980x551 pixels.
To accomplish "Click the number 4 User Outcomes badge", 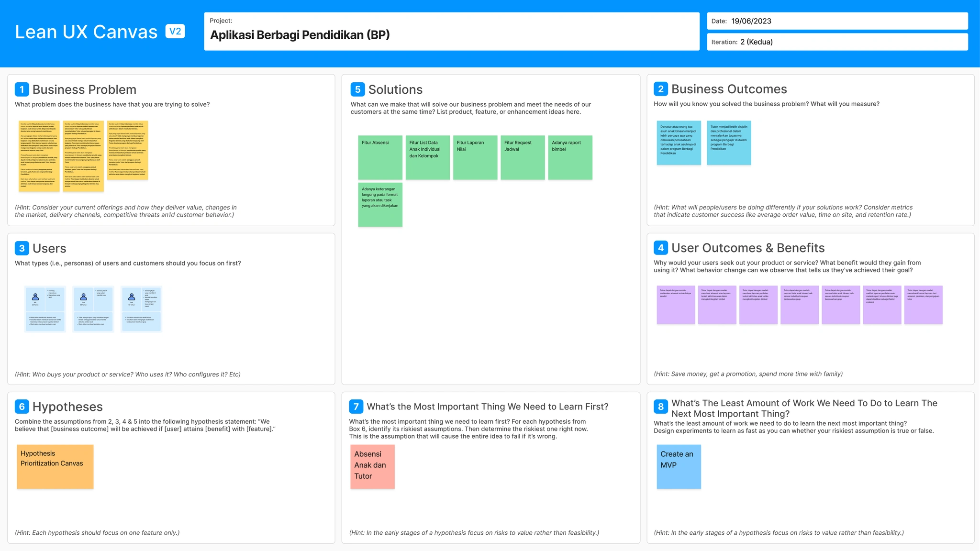I will pyautogui.click(x=661, y=248).
